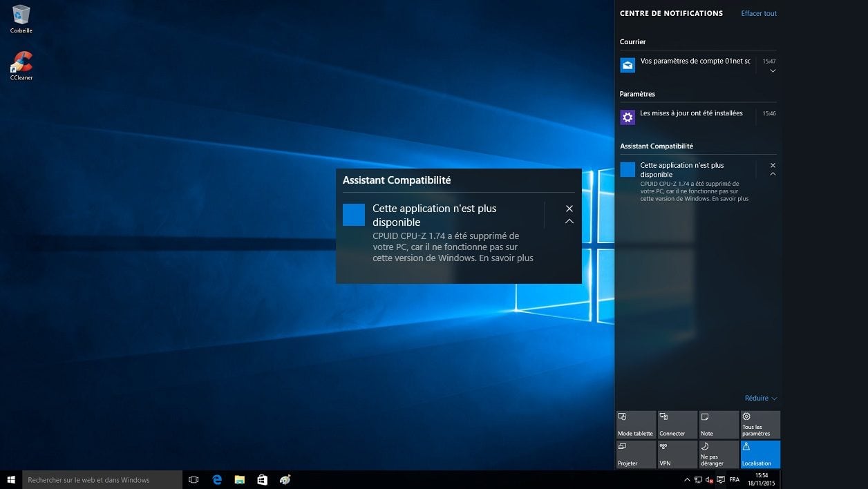Image resolution: width=868 pixels, height=489 pixels.
Task: Open the 'mises à jour ont été installées' notification
Action: [691, 114]
